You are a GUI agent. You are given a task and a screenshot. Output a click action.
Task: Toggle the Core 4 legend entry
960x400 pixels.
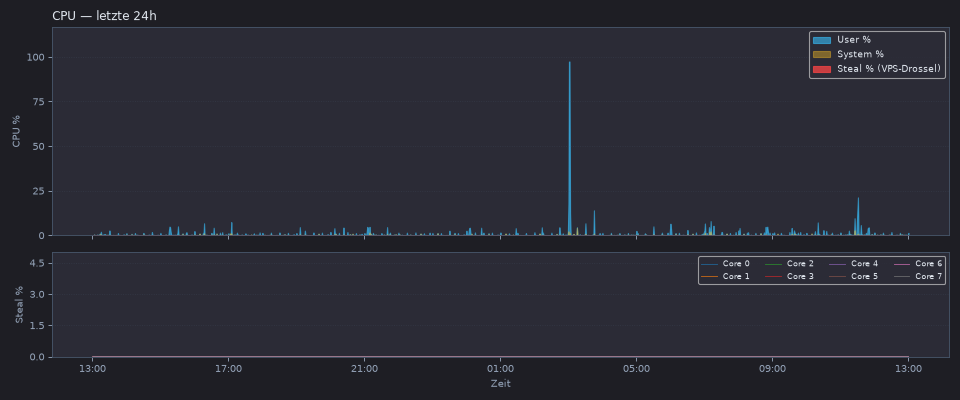(x=854, y=264)
